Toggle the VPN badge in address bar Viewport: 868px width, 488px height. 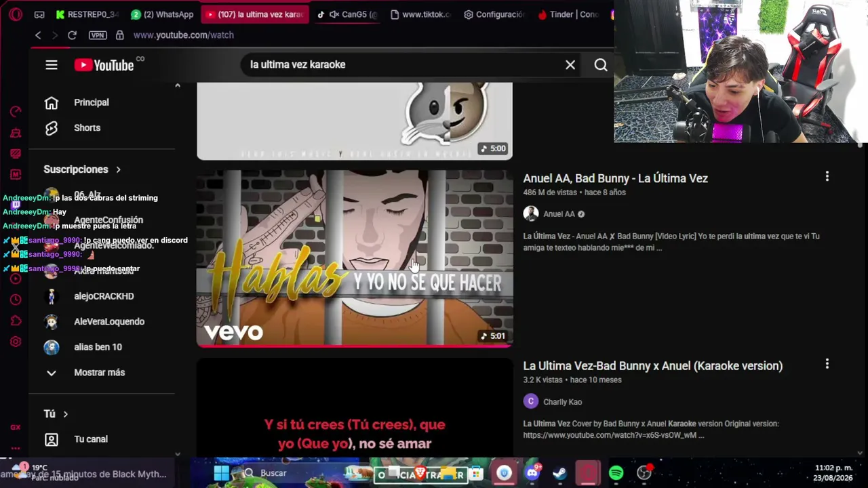tap(98, 35)
